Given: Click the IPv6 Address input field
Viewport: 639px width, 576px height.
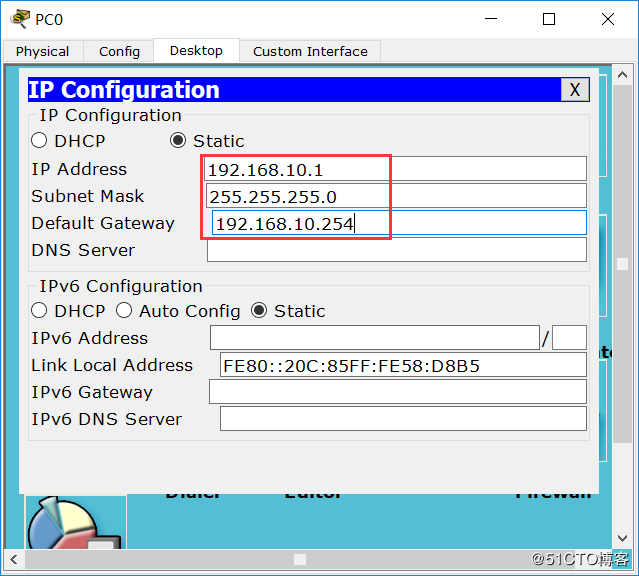Looking at the screenshot, I should [x=375, y=338].
